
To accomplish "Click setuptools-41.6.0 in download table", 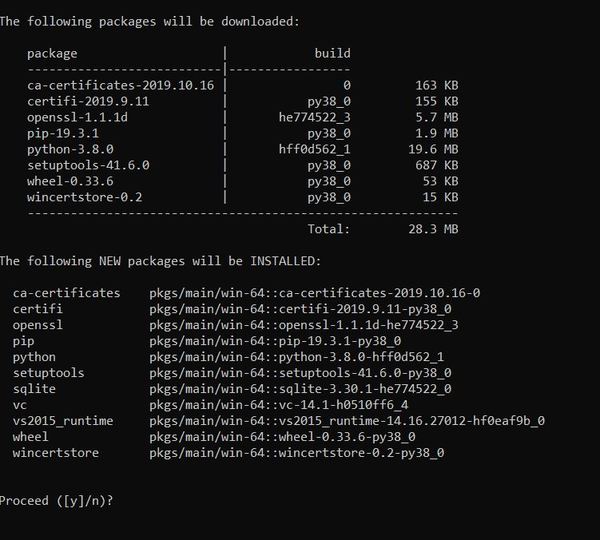I will [x=88, y=165].
